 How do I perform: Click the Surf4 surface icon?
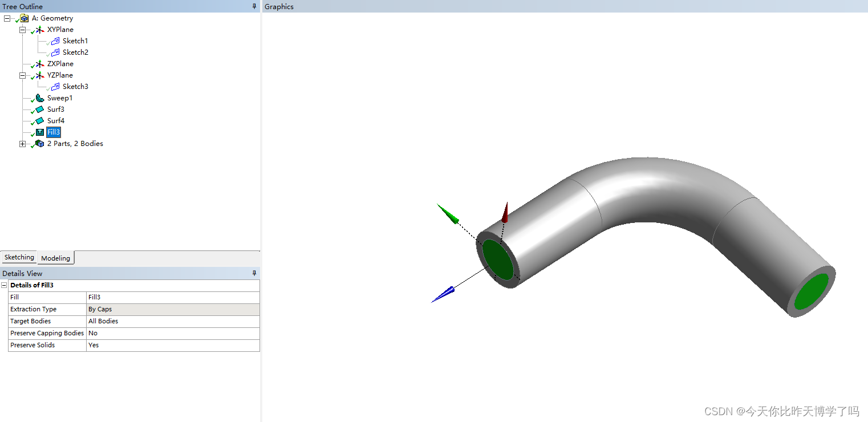point(39,120)
